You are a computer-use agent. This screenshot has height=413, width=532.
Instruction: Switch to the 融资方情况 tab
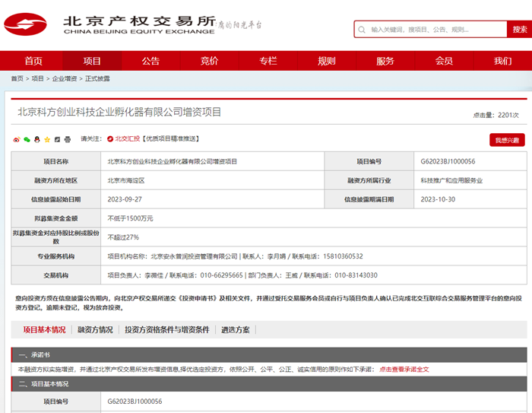click(x=95, y=330)
